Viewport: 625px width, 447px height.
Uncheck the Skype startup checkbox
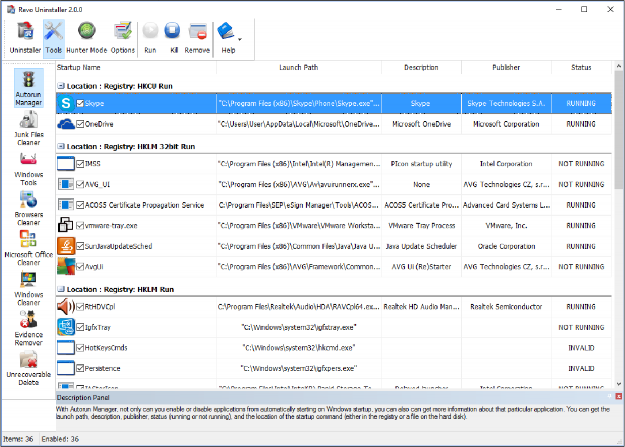click(x=80, y=104)
